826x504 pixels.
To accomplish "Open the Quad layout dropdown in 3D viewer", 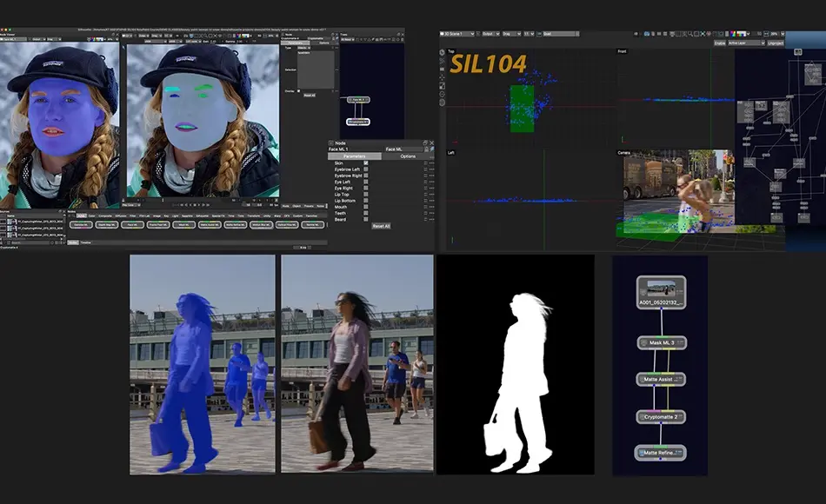I will click(x=561, y=34).
